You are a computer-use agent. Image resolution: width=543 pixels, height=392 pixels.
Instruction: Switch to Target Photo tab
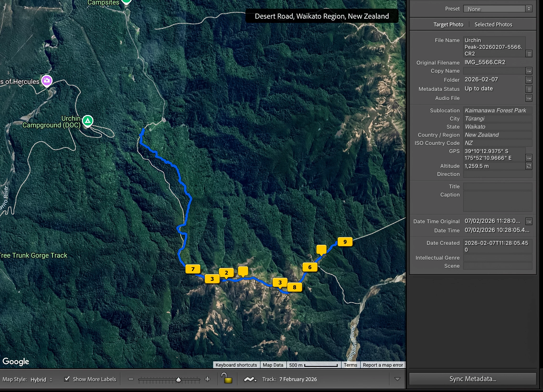click(x=448, y=24)
